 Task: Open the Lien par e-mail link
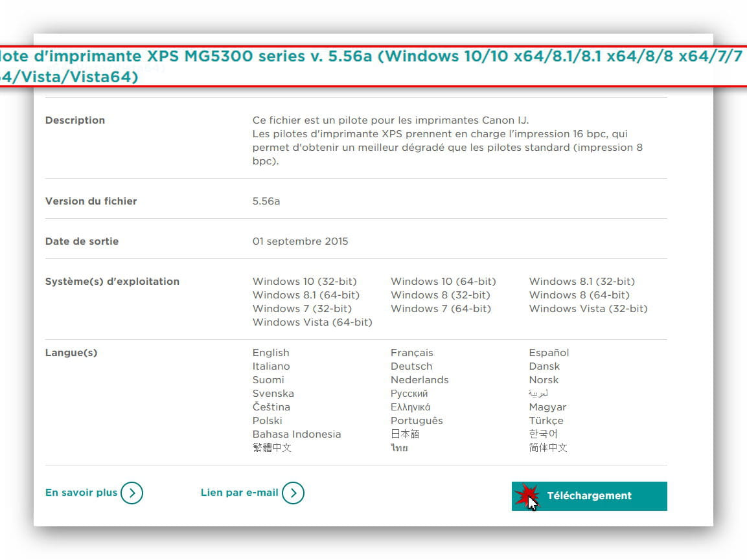click(239, 493)
